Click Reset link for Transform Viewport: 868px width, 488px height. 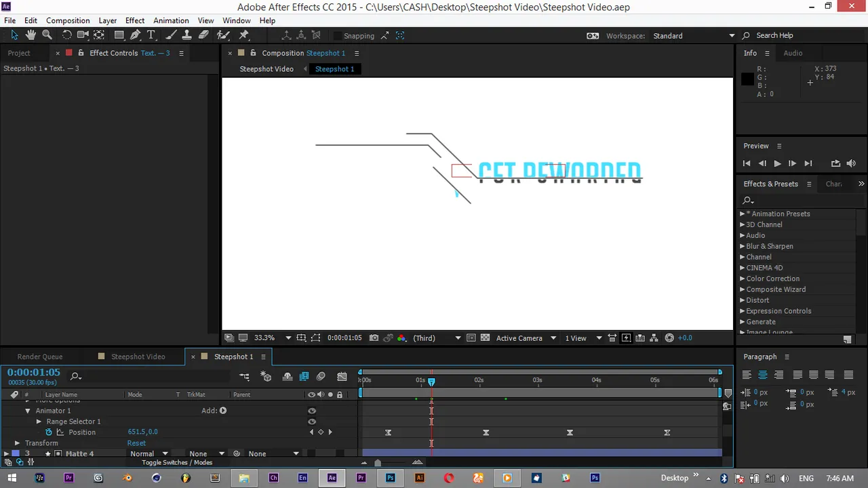[x=136, y=443]
